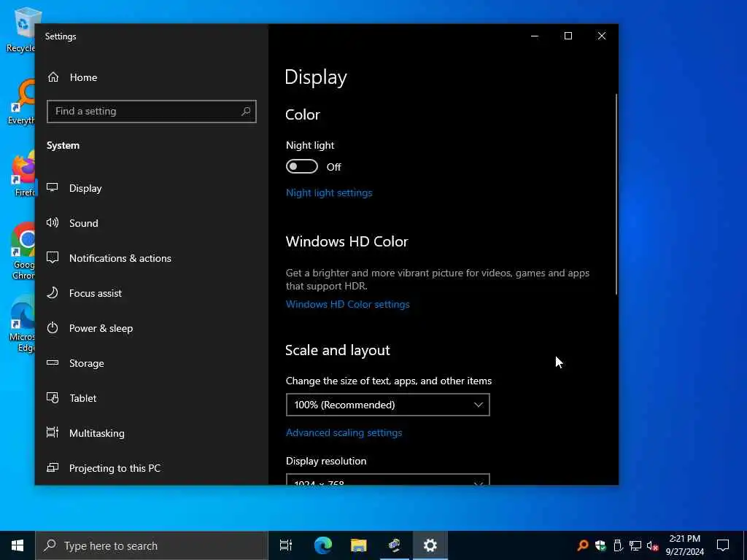
Task: Click the Settings window vertical scrollbar
Action: [616, 194]
